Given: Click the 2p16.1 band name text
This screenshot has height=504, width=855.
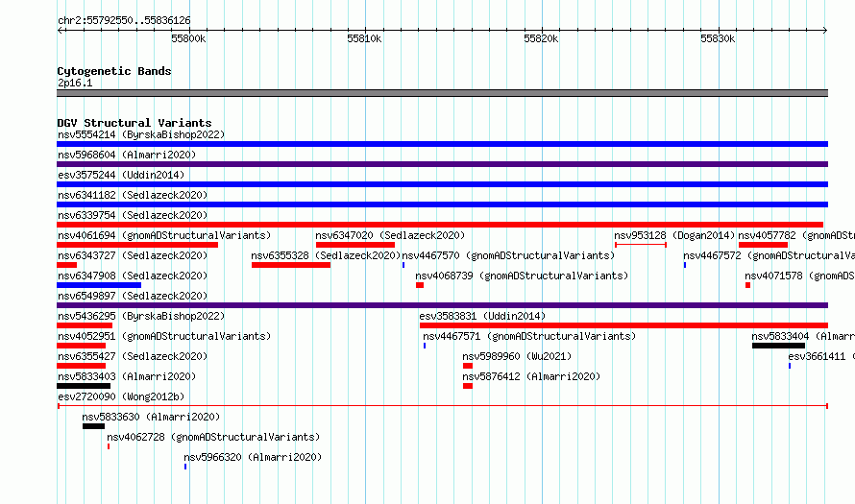Looking at the screenshot, I should click(75, 83).
